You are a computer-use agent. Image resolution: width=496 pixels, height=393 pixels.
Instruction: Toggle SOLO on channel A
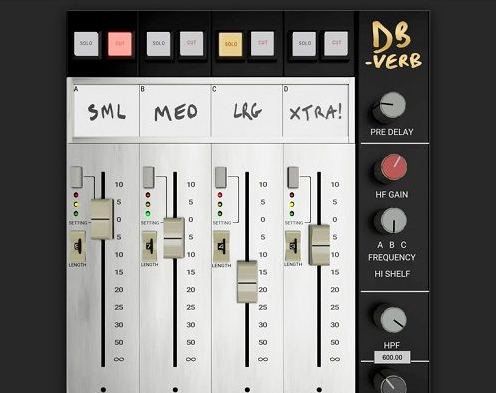point(86,44)
